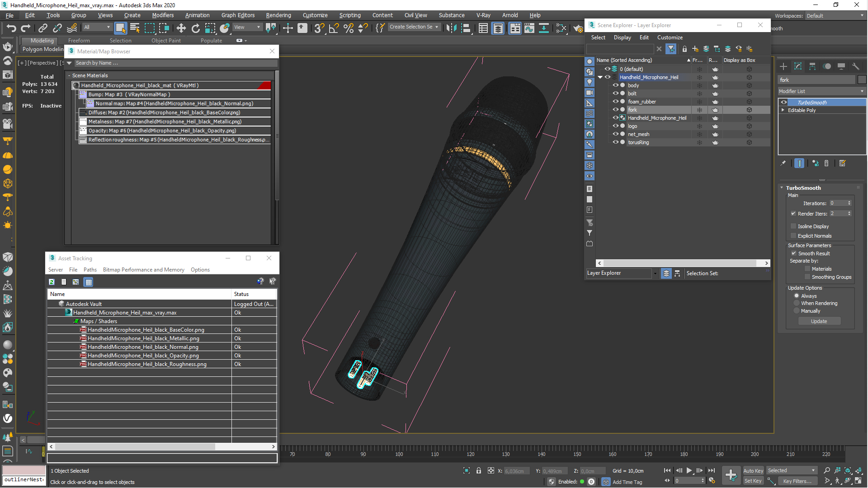Viewport: 868px width, 488px height.
Task: Toggle the Angle Snap icon
Action: point(334,28)
